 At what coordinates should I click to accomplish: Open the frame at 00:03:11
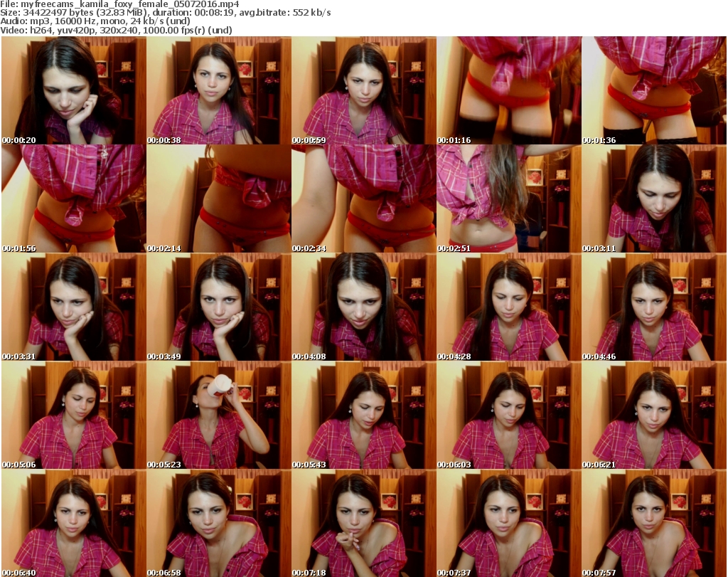click(x=654, y=198)
